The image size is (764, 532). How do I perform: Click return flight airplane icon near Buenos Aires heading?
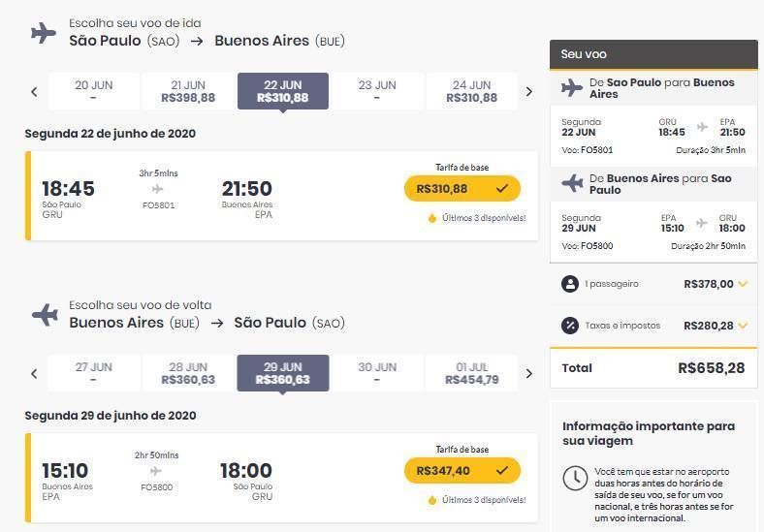coord(45,315)
